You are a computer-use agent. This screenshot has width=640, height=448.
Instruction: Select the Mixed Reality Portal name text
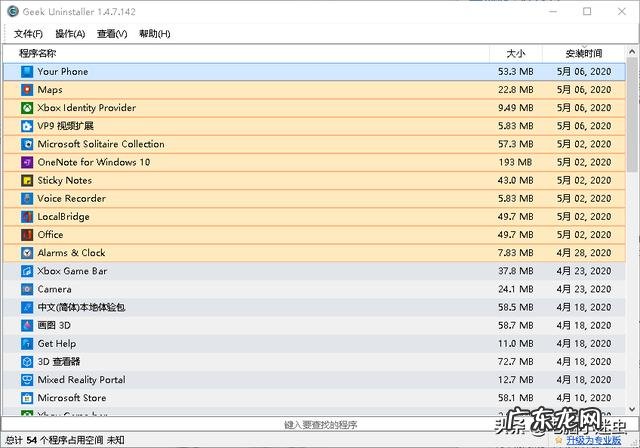(82, 380)
